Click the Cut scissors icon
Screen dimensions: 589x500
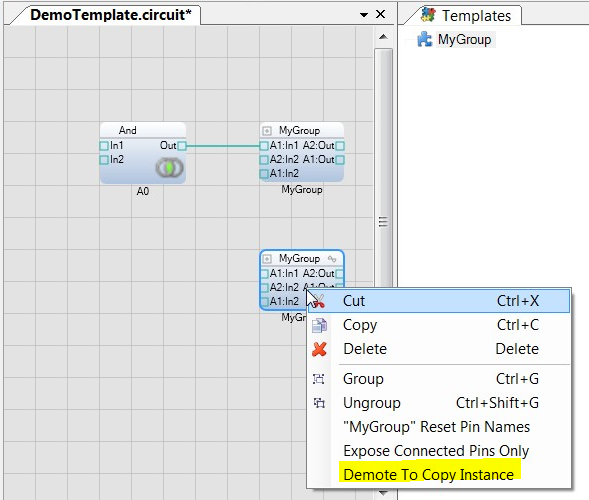(x=318, y=301)
